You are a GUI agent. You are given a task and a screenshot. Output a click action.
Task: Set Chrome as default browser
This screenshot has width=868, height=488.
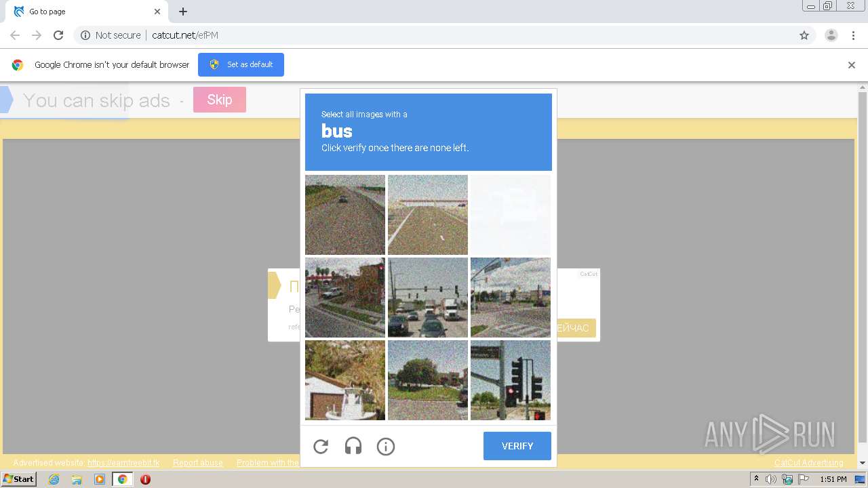click(241, 64)
